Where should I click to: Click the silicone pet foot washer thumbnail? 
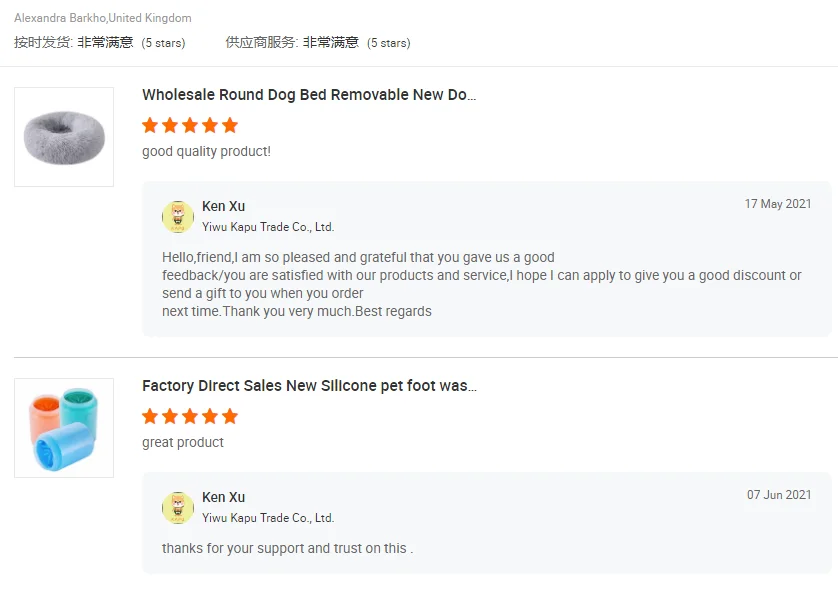point(64,427)
